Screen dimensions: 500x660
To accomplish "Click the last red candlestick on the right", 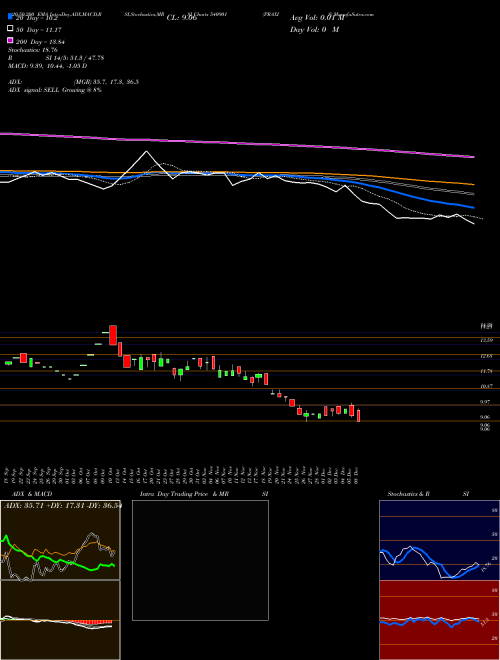I will 359,415.
